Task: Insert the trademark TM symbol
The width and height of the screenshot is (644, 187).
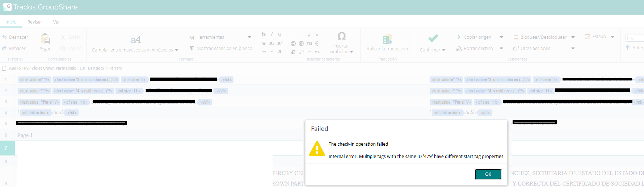Action: tap(309, 43)
